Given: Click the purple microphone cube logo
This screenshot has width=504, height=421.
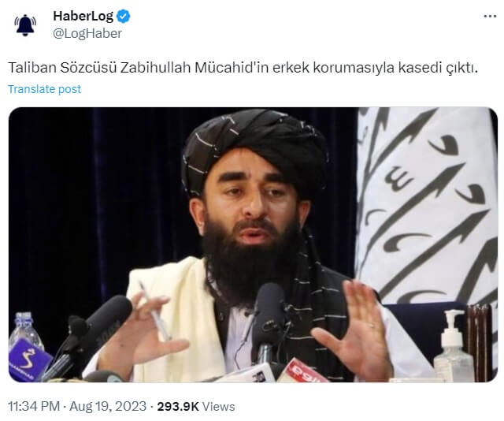Looking at the screenshot, I should (x=29, y=360).
